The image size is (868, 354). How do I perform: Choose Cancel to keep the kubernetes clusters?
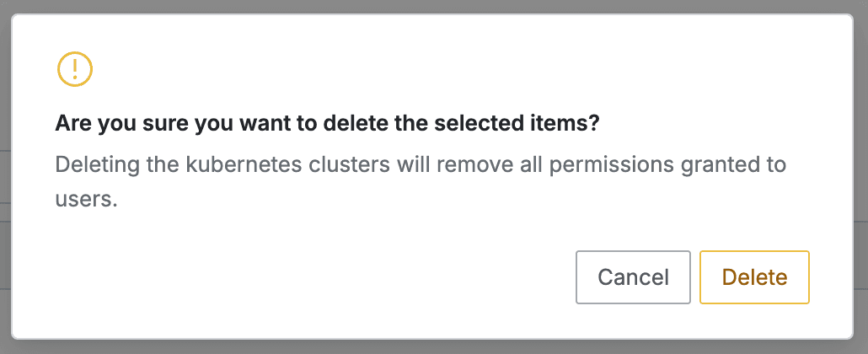click(633, 277)
